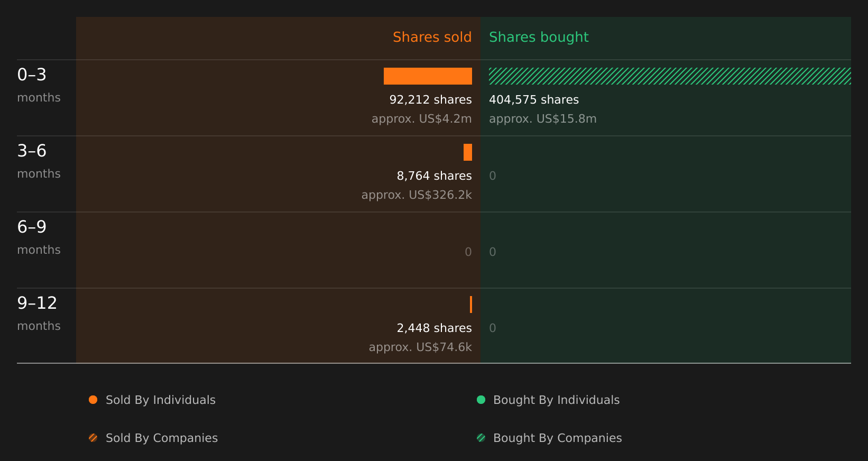Click the approx. US$15.8m amount
This screenshot has width=868, height=461.
tap(543, 119)
